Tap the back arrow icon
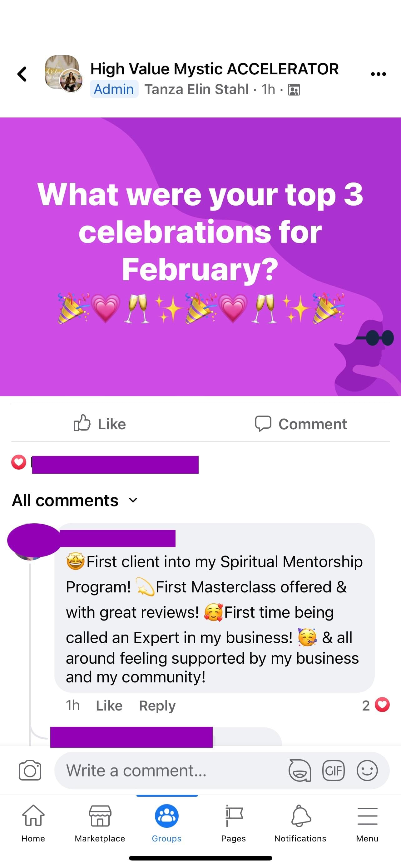The width and height of the screenshot is (401, 868). point(22,74)
